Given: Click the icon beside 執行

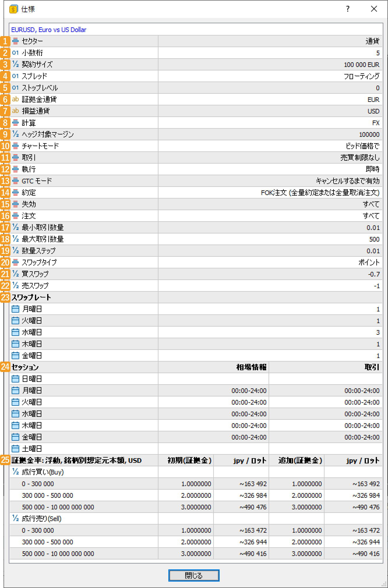Looking at the screenshot, I should 16,169.
